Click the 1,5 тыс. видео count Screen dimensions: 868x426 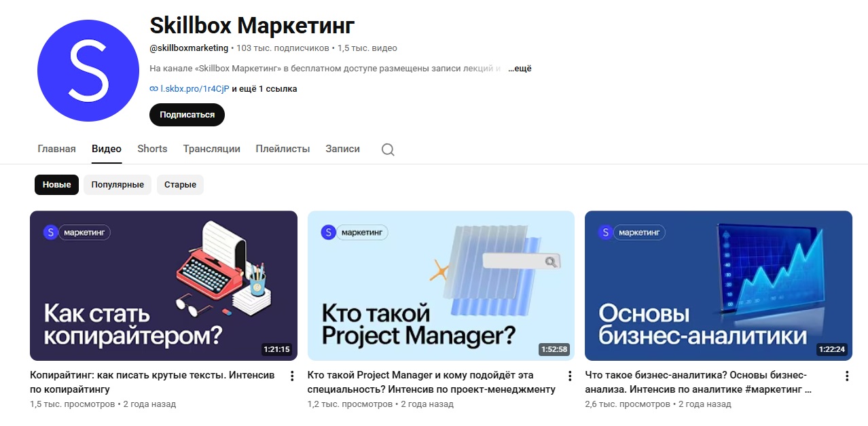pos(367,48)
